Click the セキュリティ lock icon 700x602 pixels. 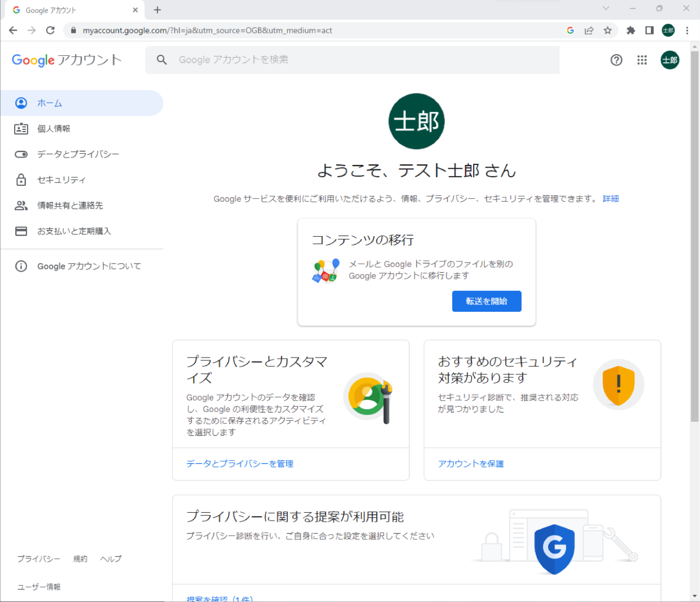(21, 180)
